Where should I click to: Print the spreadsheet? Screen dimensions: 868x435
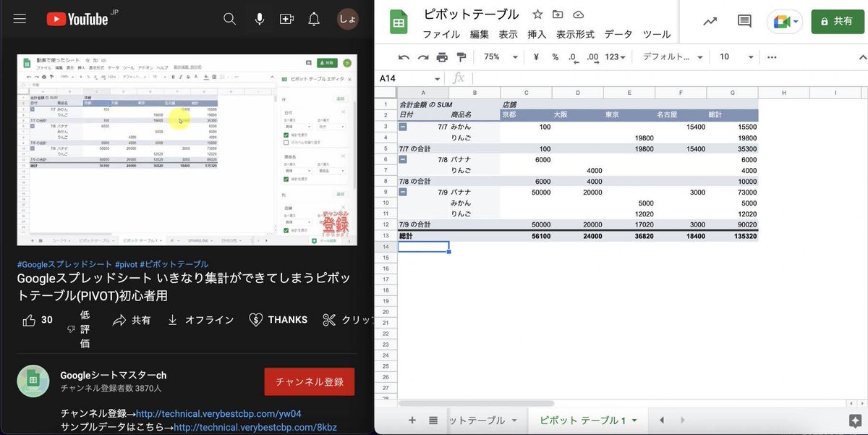point(442,57)
